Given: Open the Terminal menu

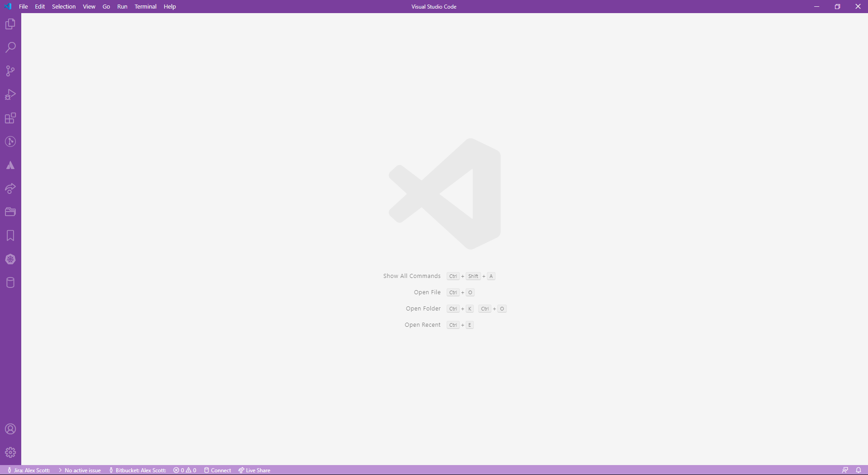Looking at the screenshot, I should 146,6.
